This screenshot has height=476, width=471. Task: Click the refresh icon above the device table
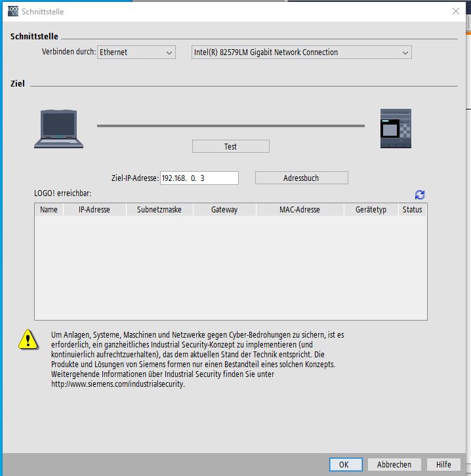pyautogui.click(x=420, y=195)
